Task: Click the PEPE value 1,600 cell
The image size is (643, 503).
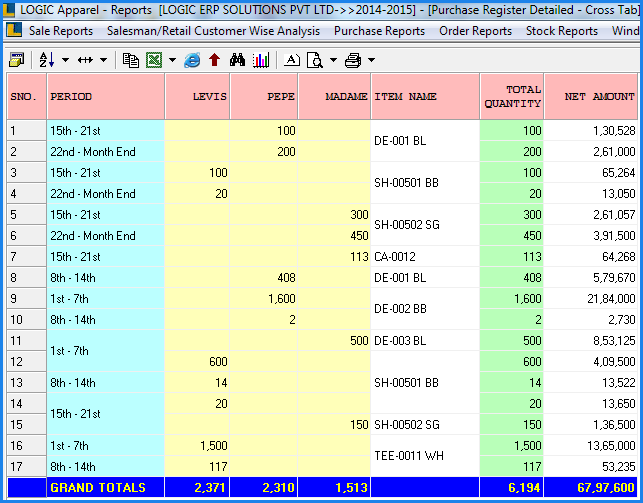Action: coord(264,299)
